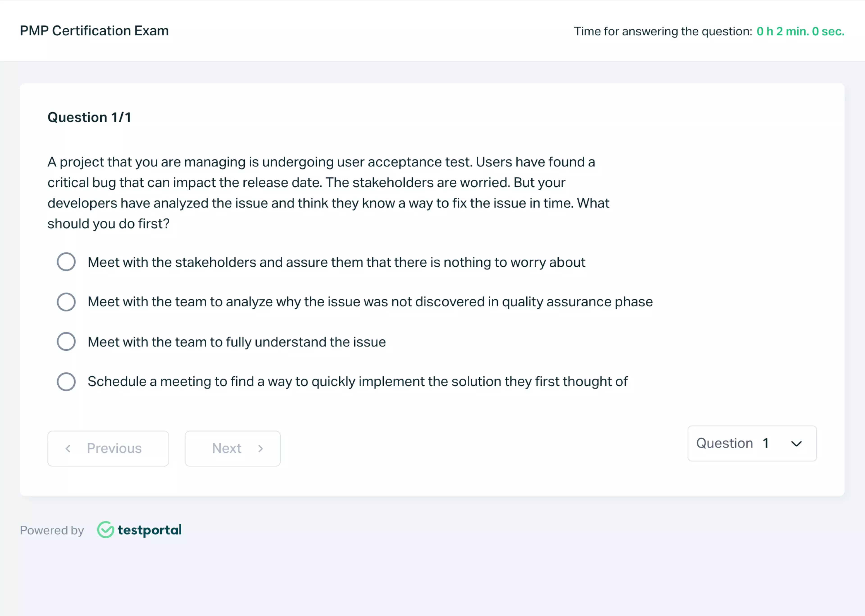865x616 pixels.
Task: Click the green checkmark in testportal logo
Action: point(105,530)
